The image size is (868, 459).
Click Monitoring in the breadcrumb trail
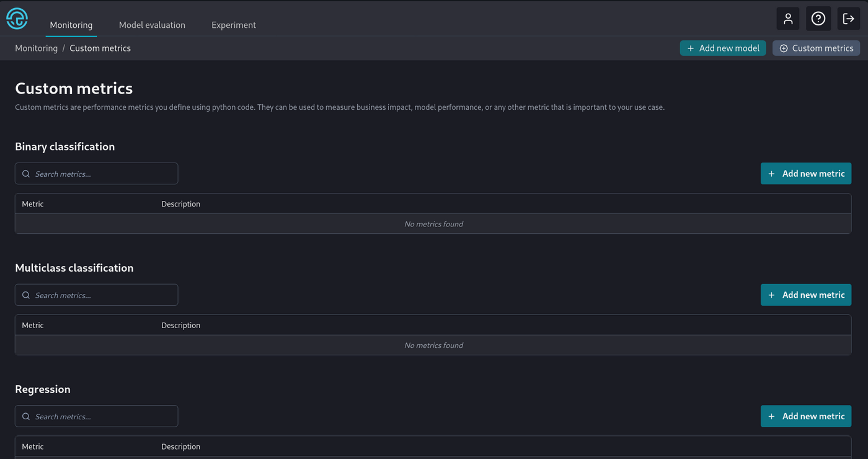(36, 48)
